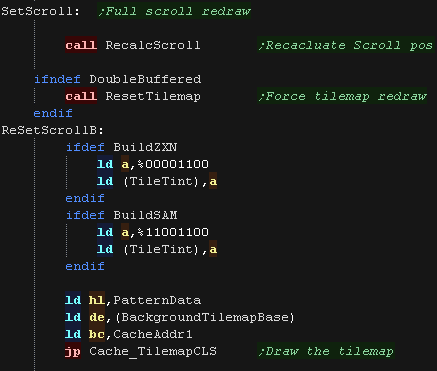Click the %11001100 binary value
The image size is (437, 371).
click(x=173, y=232)
